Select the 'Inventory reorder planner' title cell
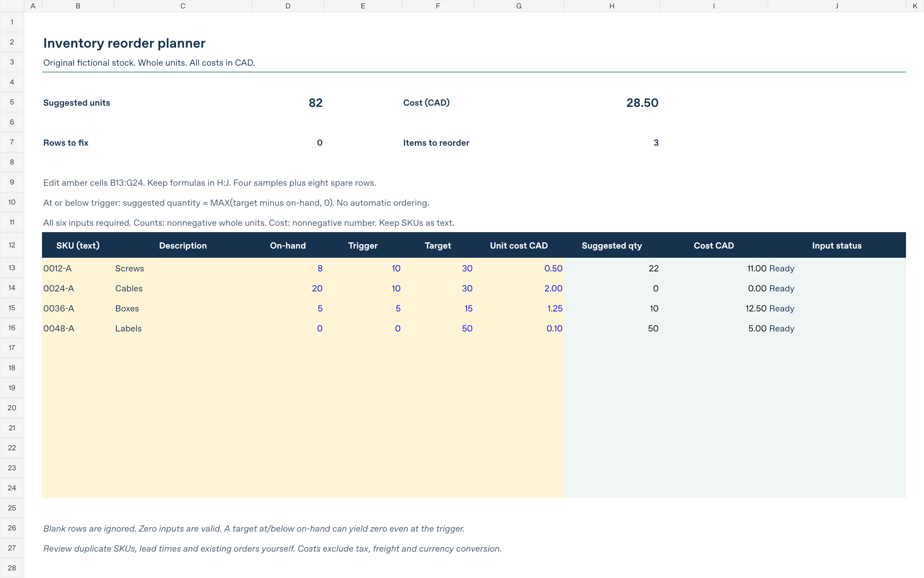Image resolution: width=924 pixels, height=578 pixels. (x=124, y=43)
